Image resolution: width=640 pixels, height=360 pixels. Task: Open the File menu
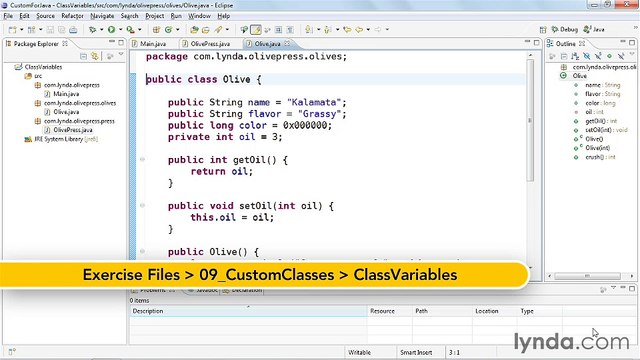[8, 16]
